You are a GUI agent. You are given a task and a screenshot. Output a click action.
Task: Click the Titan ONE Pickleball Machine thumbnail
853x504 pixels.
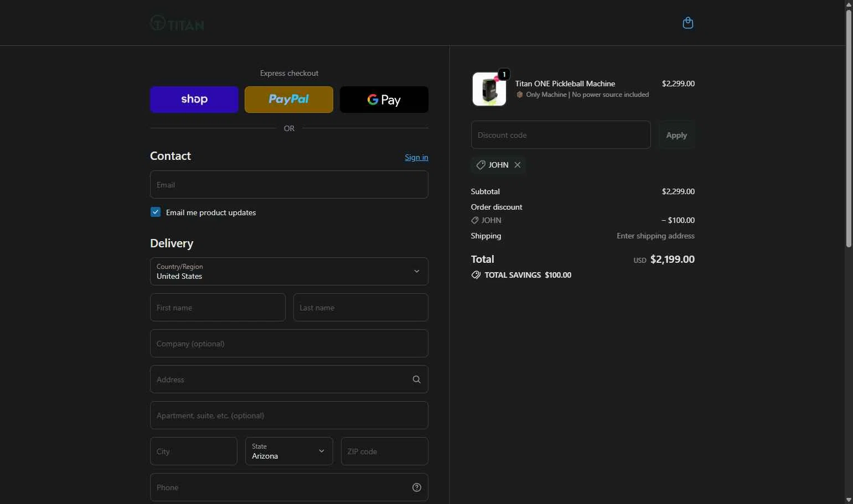click(489, 89)
